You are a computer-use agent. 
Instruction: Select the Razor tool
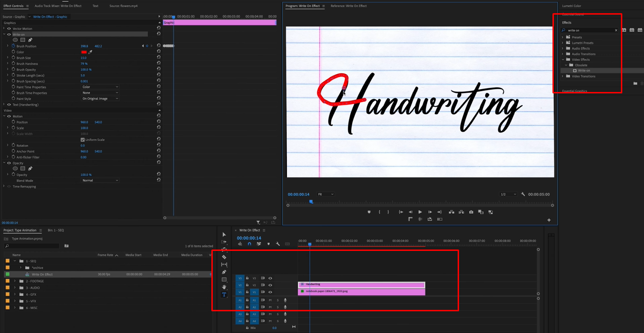click(x=224, y=257)
